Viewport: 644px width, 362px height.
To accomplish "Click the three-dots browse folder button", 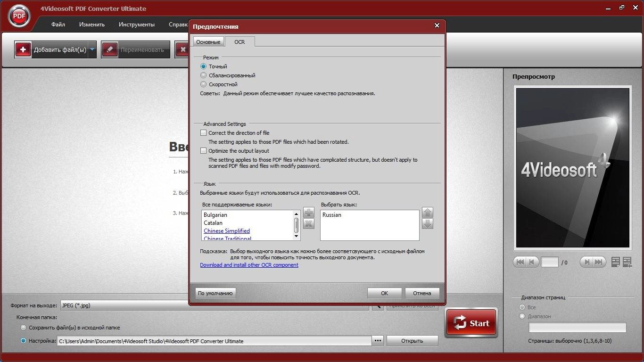I will click(x=378, y=341).
